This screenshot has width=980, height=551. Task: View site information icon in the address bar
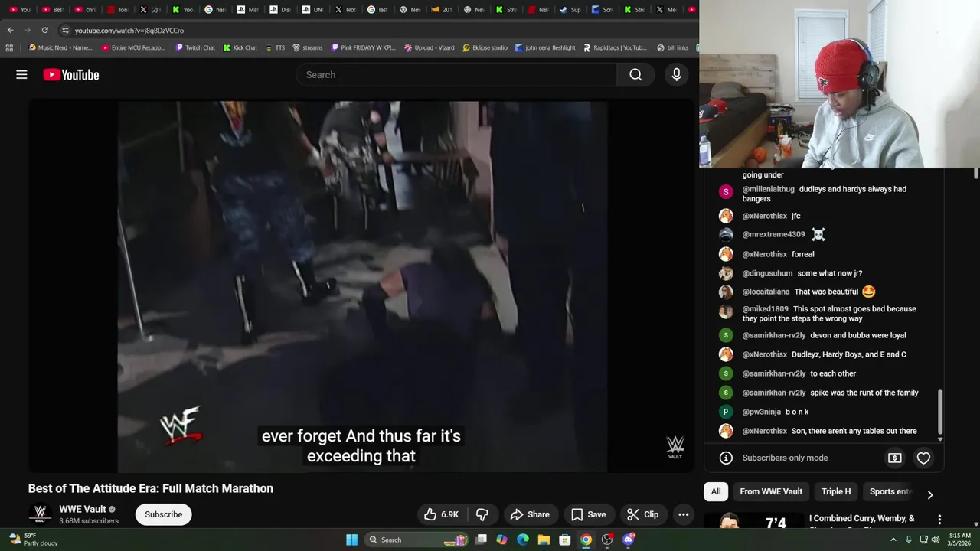(x=66, y=30)
